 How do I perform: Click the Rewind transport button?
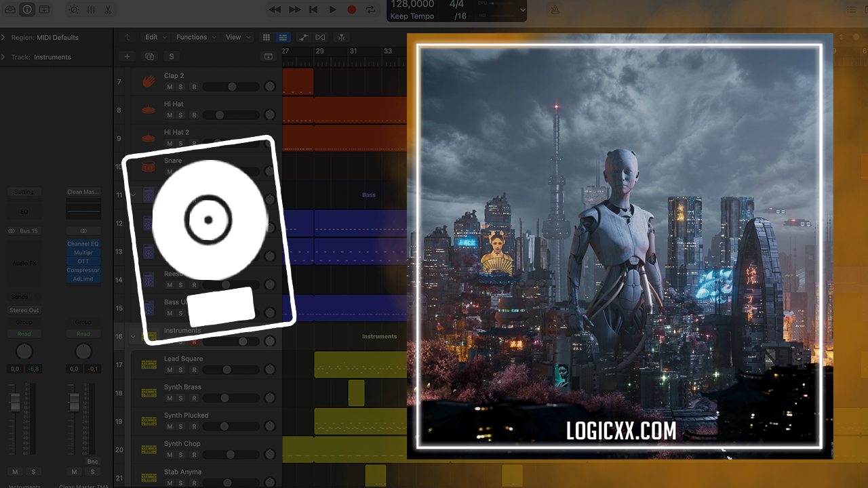tap(275, 9)
